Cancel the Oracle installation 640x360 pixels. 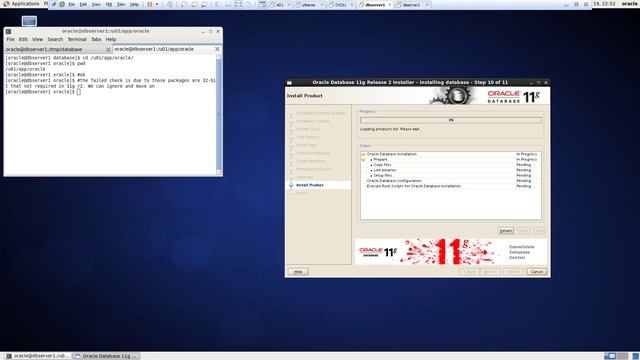(536, 272)
